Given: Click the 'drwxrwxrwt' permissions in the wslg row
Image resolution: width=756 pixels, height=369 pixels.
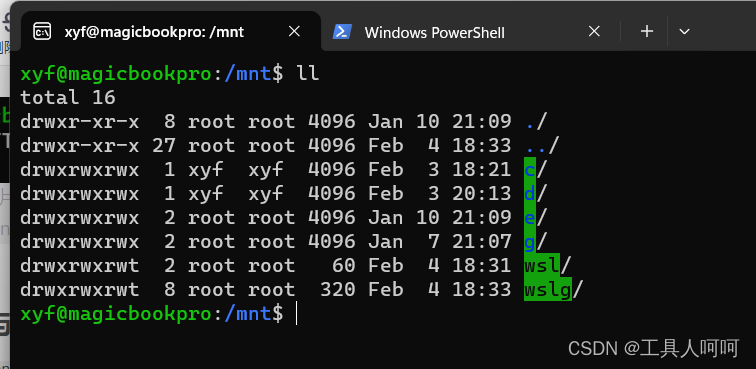Looking at the screenshot, I should [80, 289].
